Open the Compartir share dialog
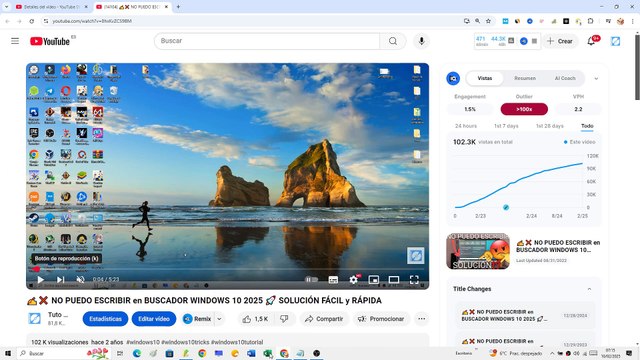The height and width of the screenshot is (360, 640). [324, 319]
